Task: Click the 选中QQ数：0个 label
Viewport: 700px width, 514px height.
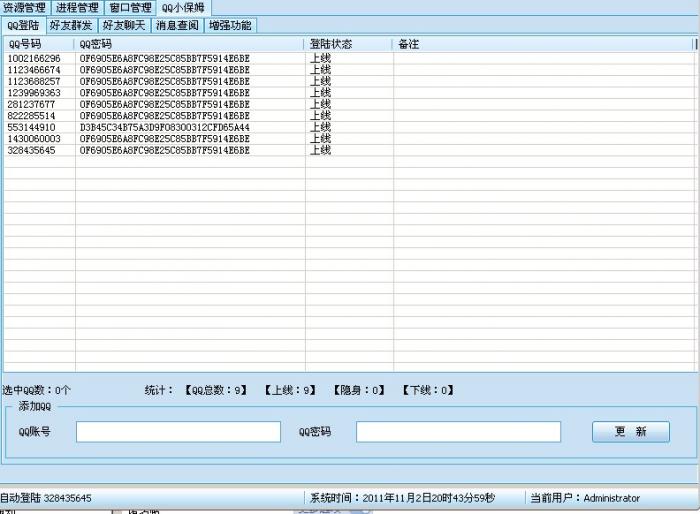Action: pyautogui.click(x=36, y=390)
